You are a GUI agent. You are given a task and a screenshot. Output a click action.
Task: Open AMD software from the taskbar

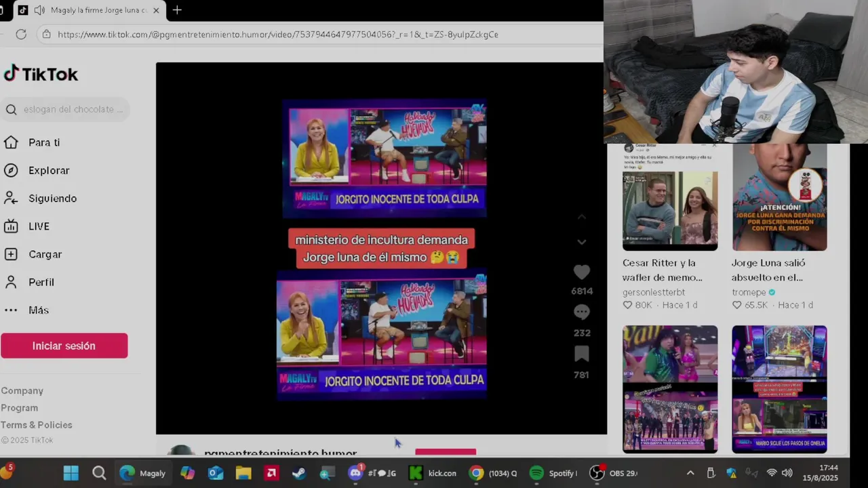pyautogui.click(x=272, y=473)
